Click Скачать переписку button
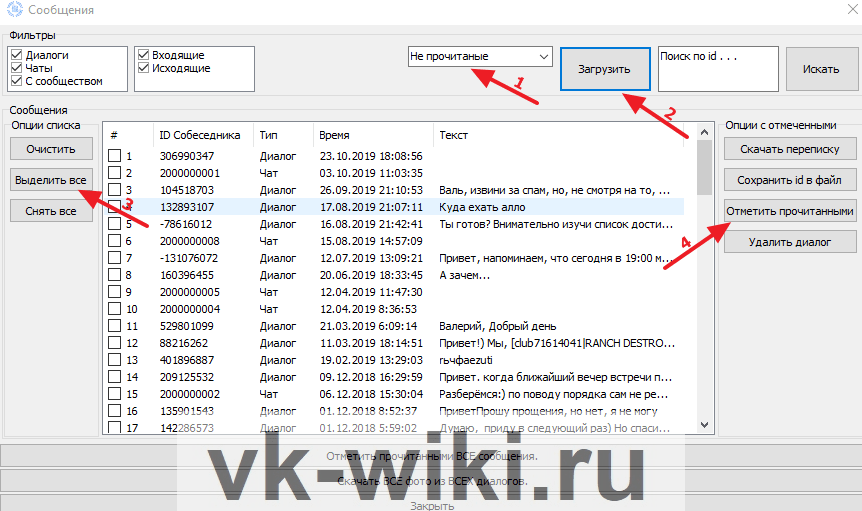The width and height of the screenshot is (862, 511). 790,150
